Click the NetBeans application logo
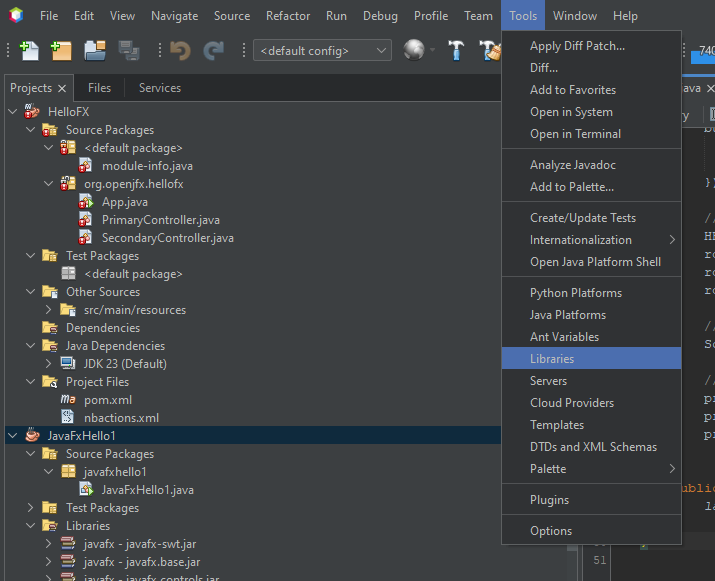 point(16,16)
